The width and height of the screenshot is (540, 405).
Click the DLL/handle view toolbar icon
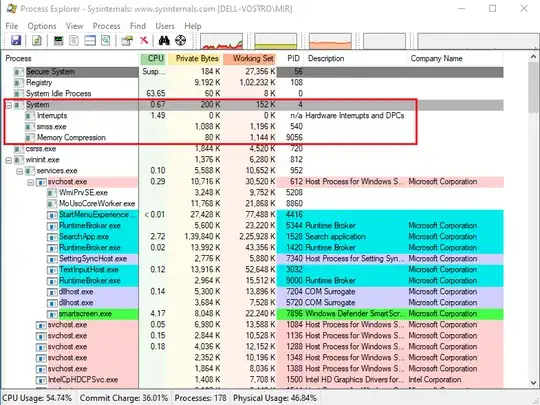click(106, 41)
